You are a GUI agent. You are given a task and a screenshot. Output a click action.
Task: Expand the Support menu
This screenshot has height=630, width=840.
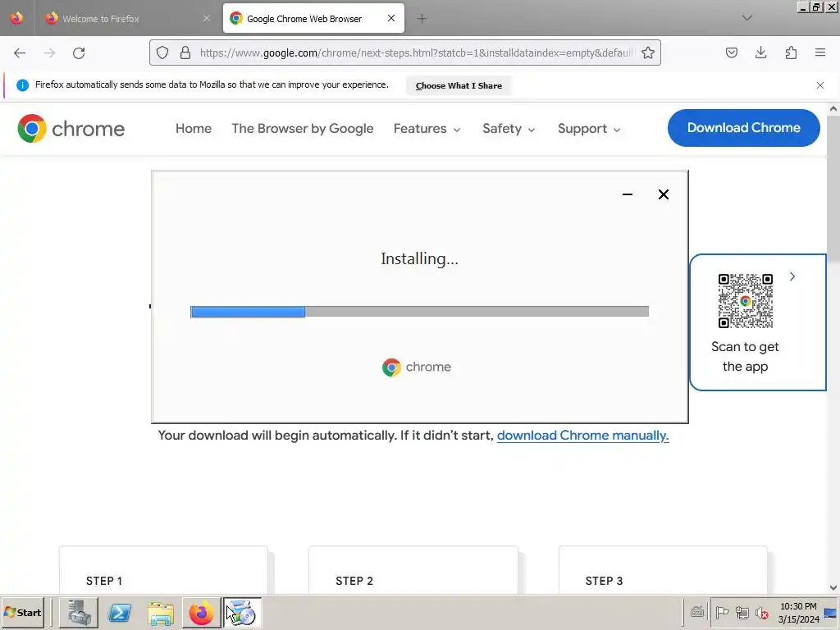tap(589, 129)
